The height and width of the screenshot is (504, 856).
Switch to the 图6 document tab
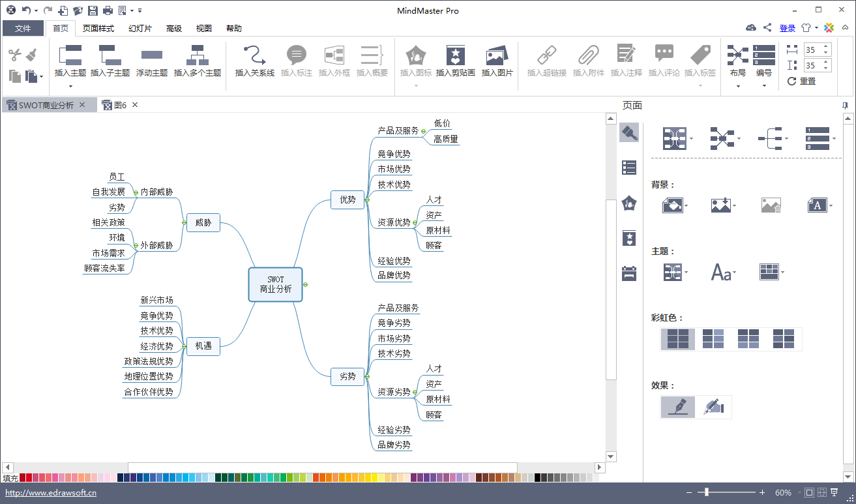pos(120,105)
